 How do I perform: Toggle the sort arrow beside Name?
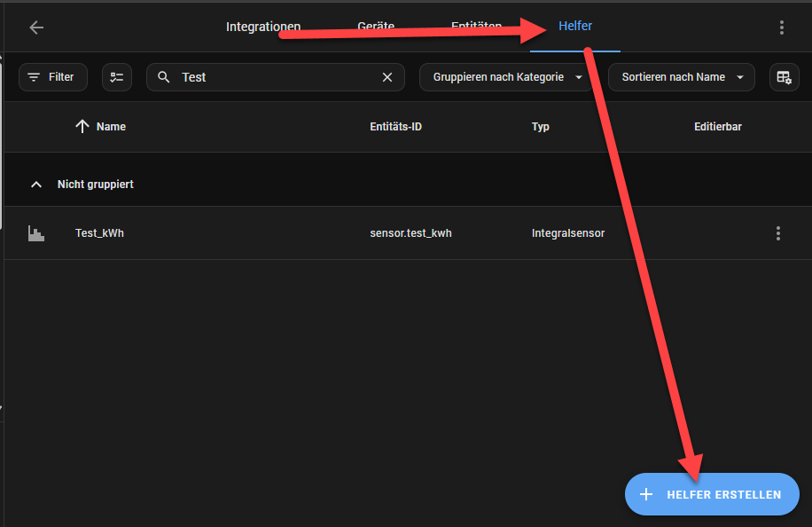pos(82,127)
